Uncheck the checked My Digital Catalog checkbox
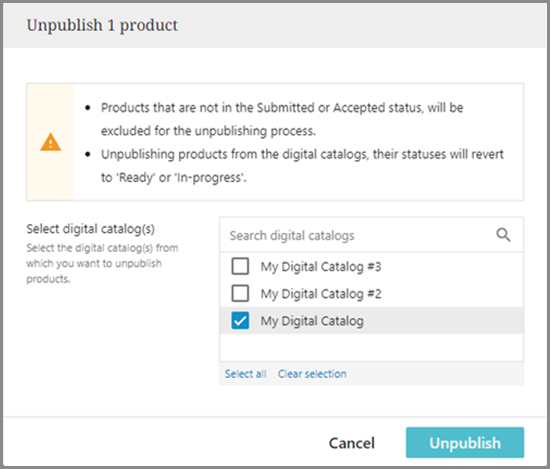This screenshot has width=550, height=469. (x=240, y=321)
